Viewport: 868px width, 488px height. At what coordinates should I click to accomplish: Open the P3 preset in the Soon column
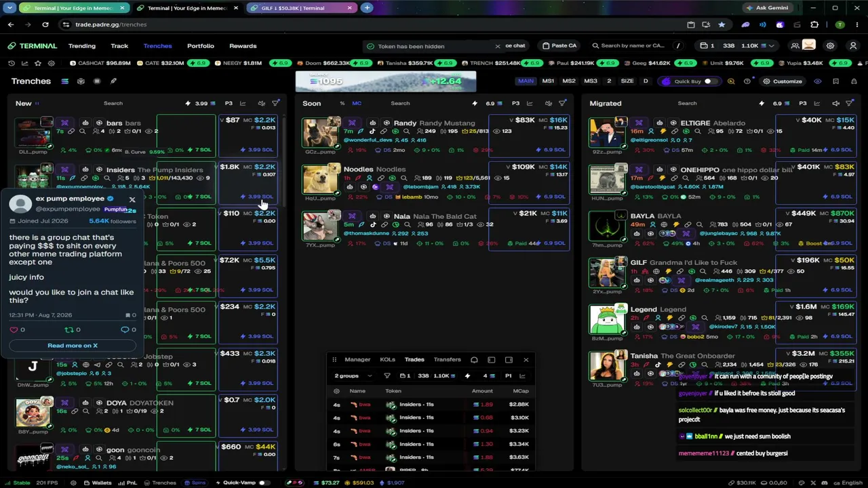tap(515, 104)
